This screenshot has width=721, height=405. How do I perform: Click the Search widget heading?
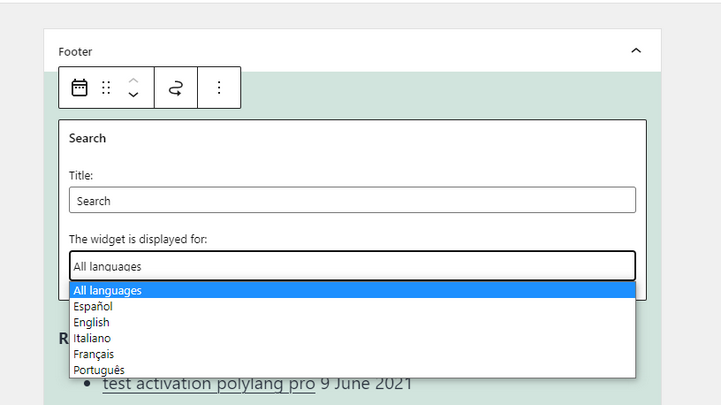coord(88,138)
